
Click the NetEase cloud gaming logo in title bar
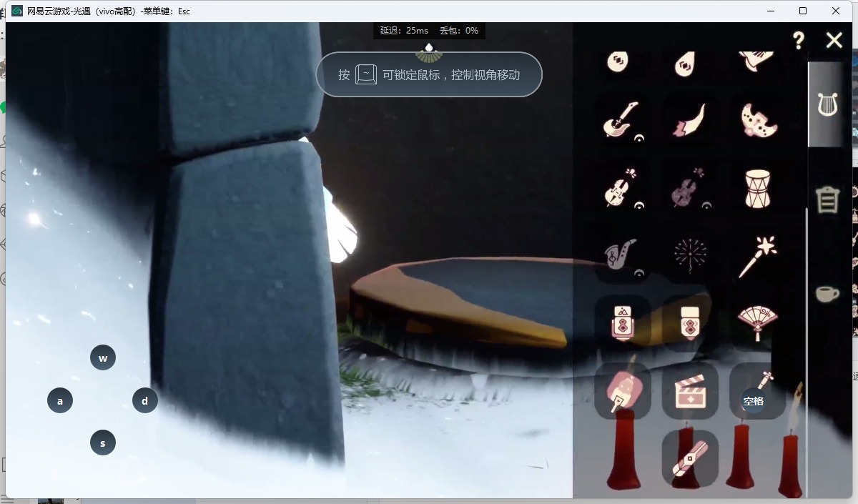pyautogui.click(x=17, y=11)
